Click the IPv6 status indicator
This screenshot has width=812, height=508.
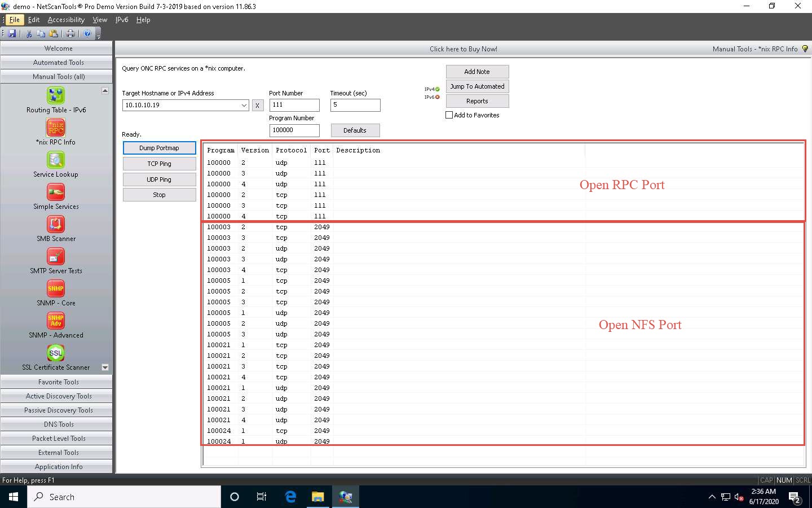432,97
